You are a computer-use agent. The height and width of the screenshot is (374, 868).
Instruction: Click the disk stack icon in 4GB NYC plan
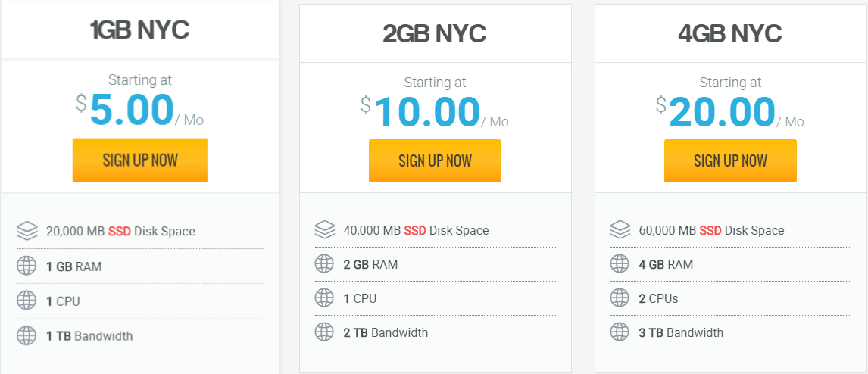coord(620,229)
